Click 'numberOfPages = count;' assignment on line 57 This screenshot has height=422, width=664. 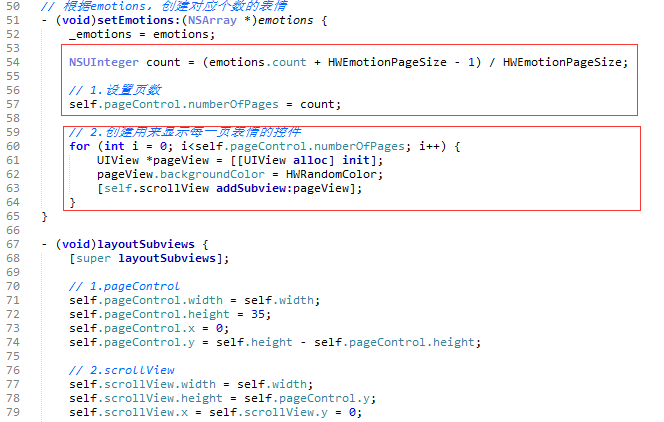click(264, 104)
